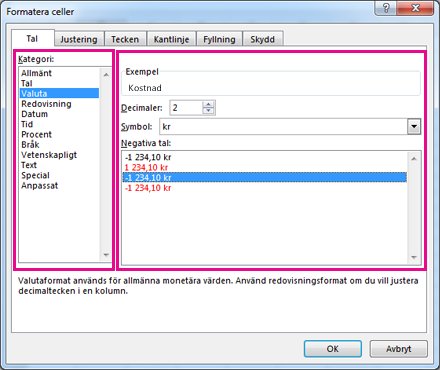This screenshot has width=440, height=370.
Task: Close the Formatera celler dialog
Action: click(416, 8)
